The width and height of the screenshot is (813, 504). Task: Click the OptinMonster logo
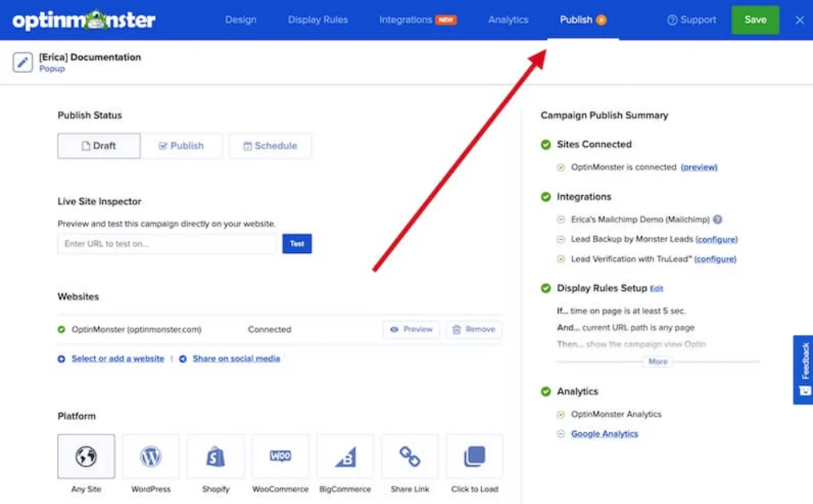[83, 20]
